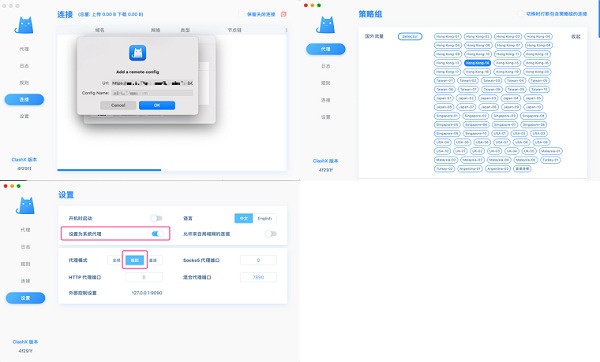This screenshot has height=362, width=600.
Task: Select the Hong Kong-01 proxy node
Action: [447, 36]
